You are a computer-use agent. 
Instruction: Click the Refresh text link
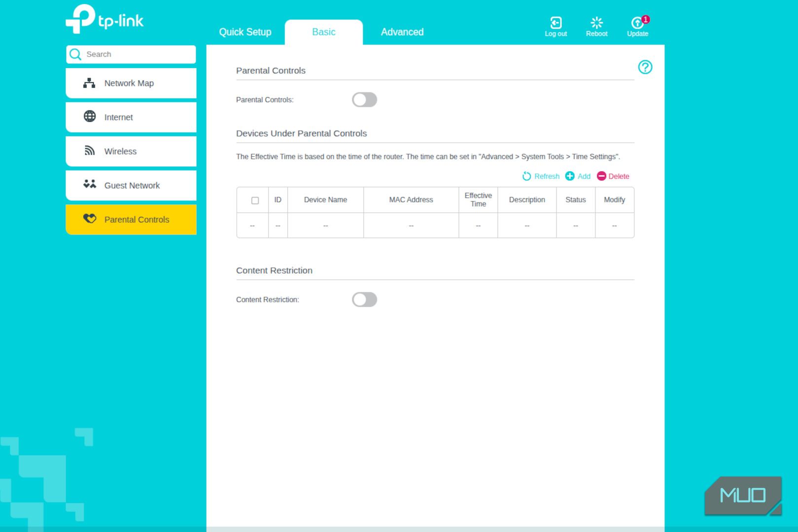[x=547, y=176]
